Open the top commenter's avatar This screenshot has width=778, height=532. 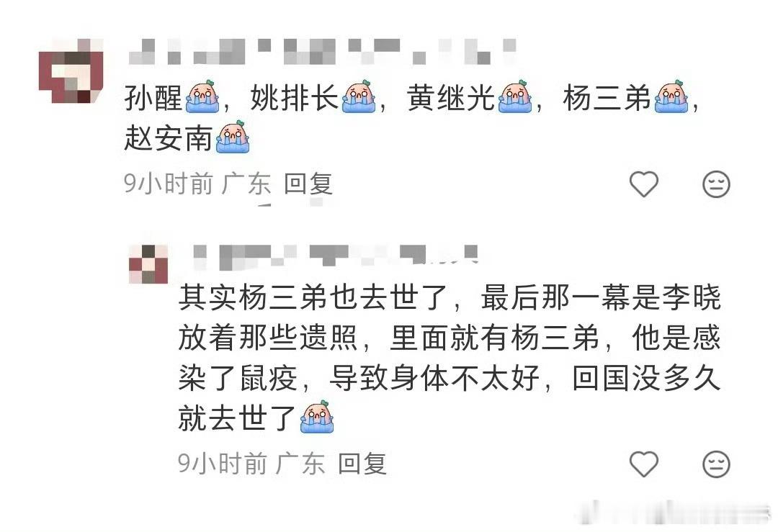click(71, 70)
